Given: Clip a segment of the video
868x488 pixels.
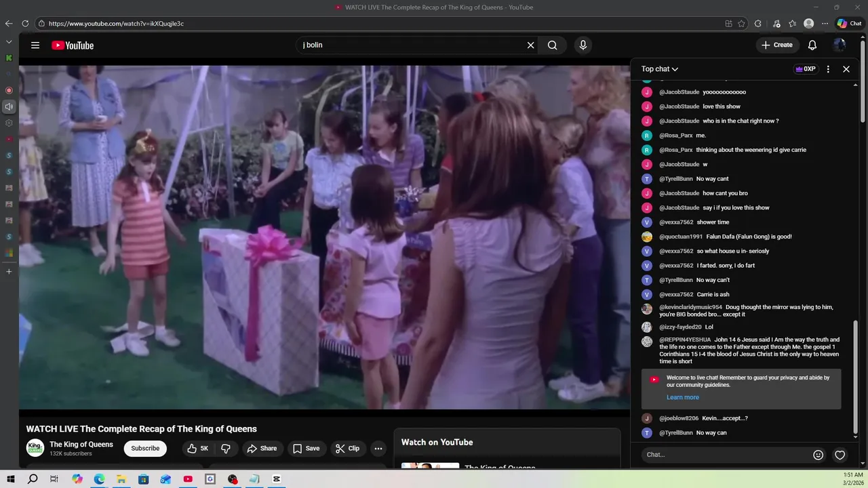Looking at the screenshot, I should [347, 448].
